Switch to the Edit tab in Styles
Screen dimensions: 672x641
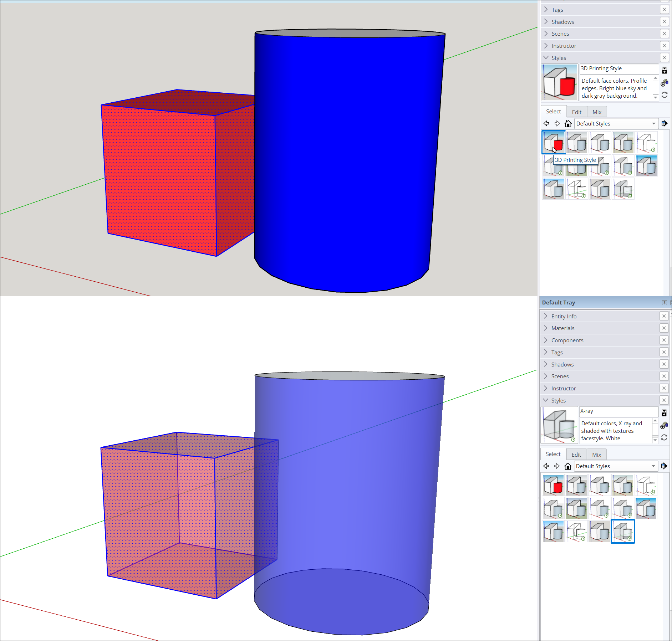576,112
